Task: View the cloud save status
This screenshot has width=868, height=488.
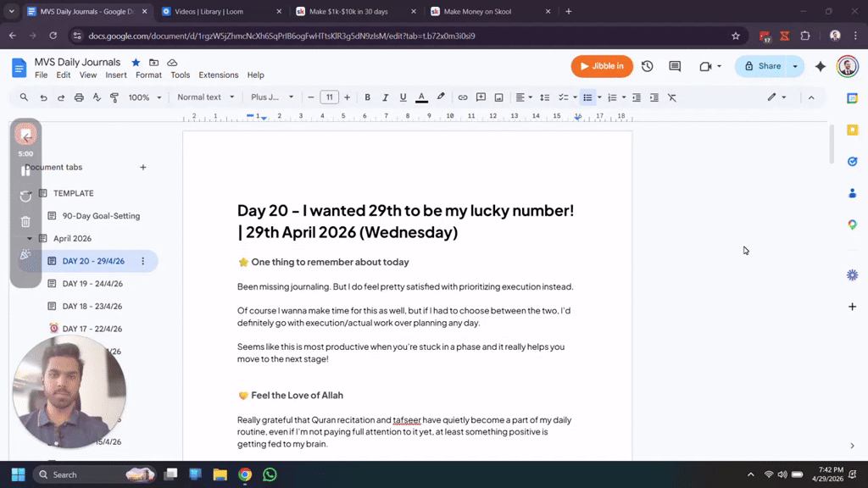Action: click(172, 63)
